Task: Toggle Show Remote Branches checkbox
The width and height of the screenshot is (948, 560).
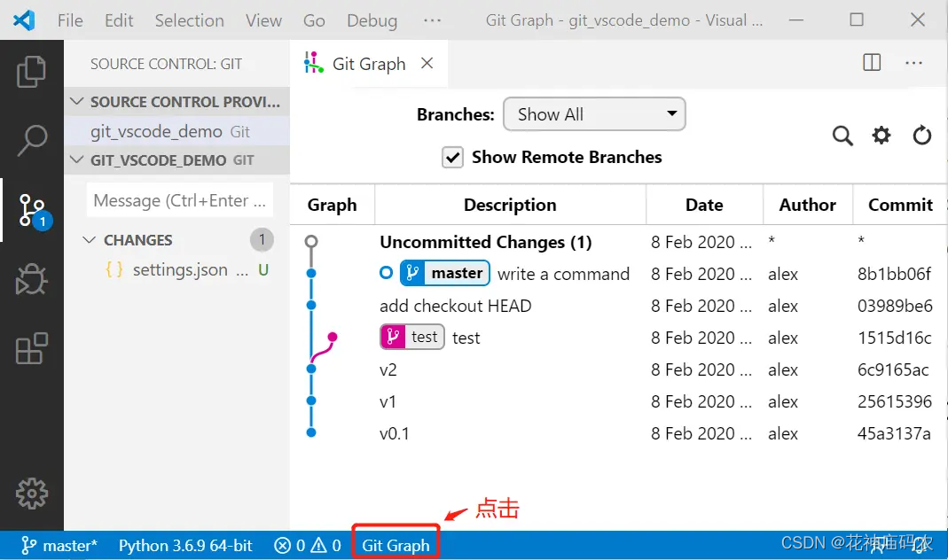Action: pyautogui.click(x=452, y=157)
